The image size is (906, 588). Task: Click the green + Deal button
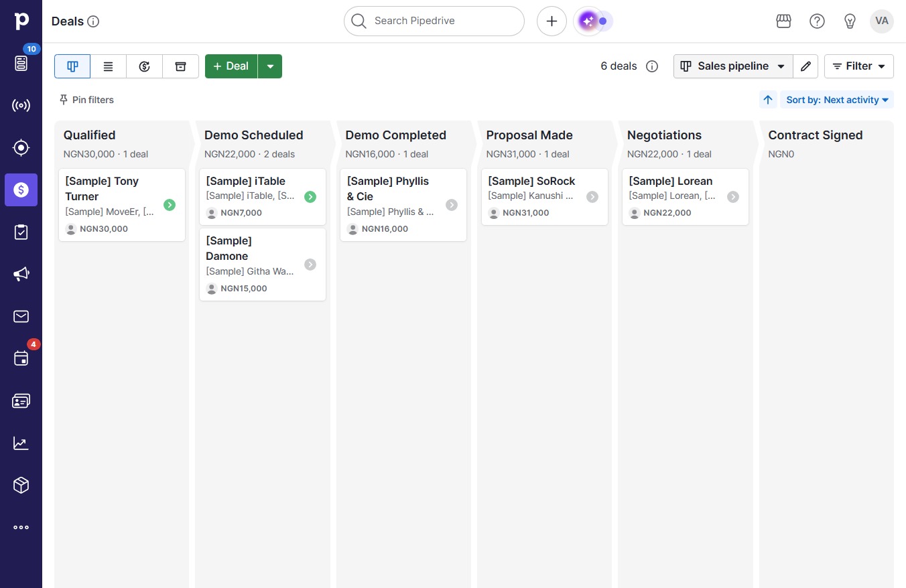(x=231, y=66)
